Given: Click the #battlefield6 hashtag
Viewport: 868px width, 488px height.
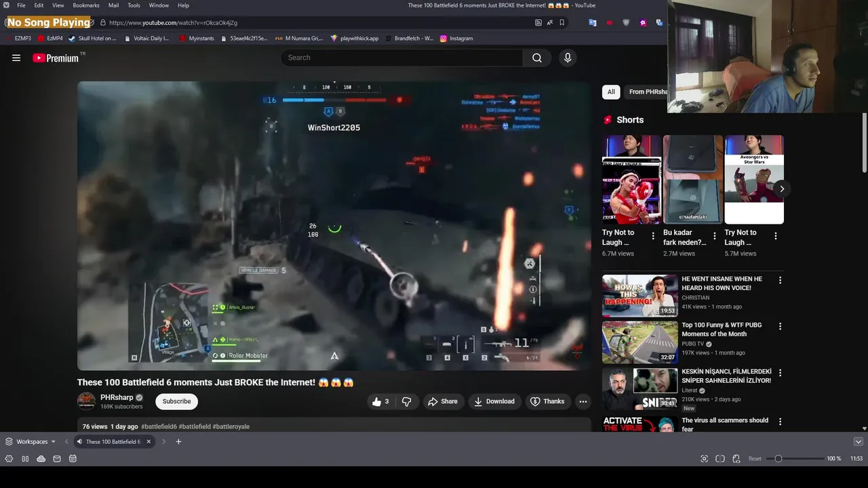Looking at the screenshot, I should pyautogui.click(x=159, y=426).
